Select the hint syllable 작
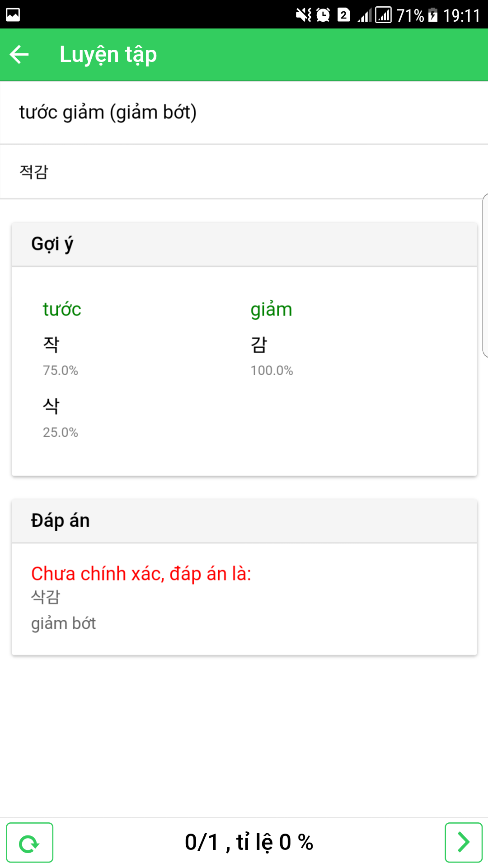Viewport: 488px width, 868px height. pos(51,344)
